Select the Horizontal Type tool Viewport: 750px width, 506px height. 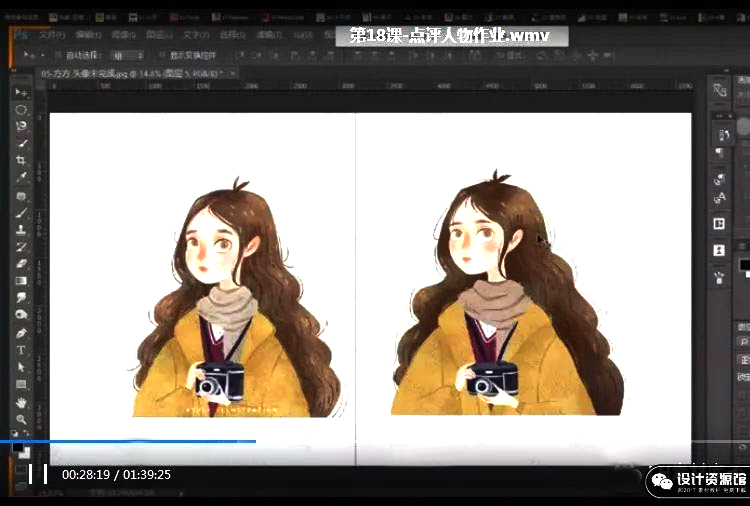click(x=21, y=350)
